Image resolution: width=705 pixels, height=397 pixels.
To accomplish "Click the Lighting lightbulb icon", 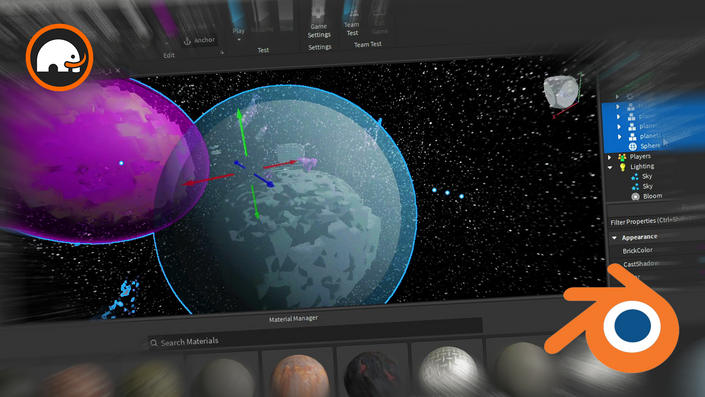I will [622, 167].
